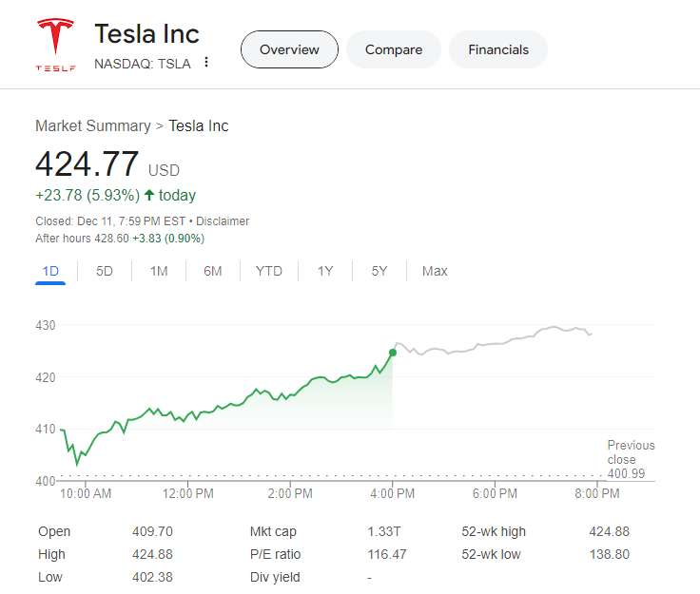700x594 pixels.
Task: Click the Market Summary breadcrumb link
Action: click(92, 125)
